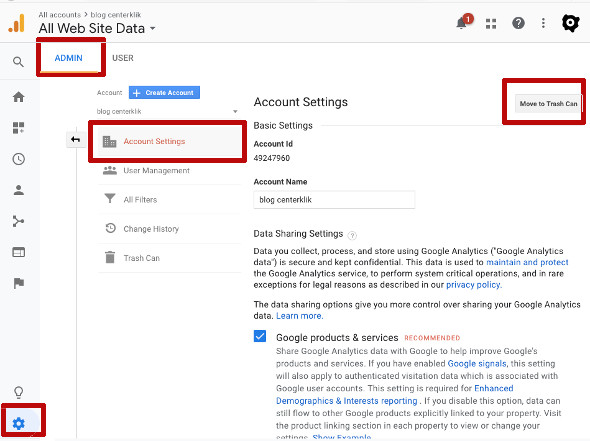The width and height of the screenshot is (590, 441).
Task: Open the blog centerklik account selector
Action: pos(167,111)
